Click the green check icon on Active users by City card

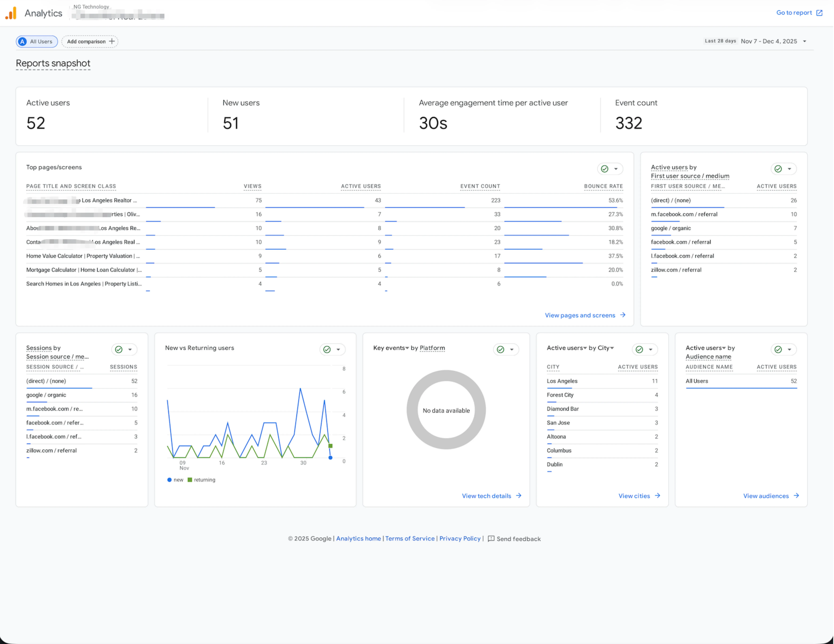point(639,349)
